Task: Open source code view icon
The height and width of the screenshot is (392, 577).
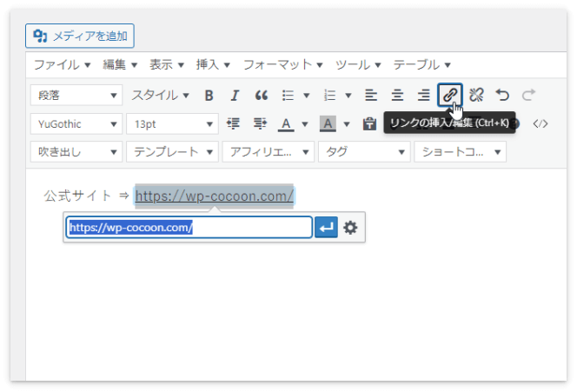Action: pyautogui.click(x=541, y=123)
